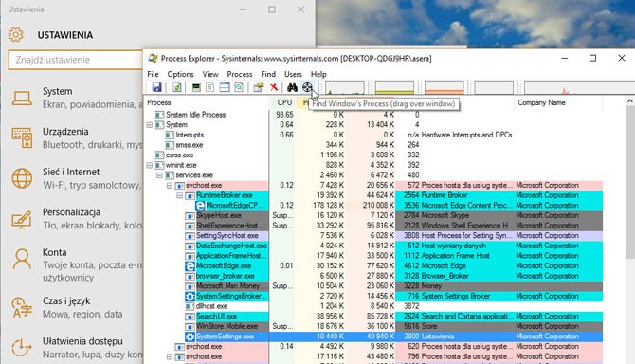The width and height of the screenshot is (635, 364).
Task: Collapse the services.exe tree node
Action: [159, 175]
